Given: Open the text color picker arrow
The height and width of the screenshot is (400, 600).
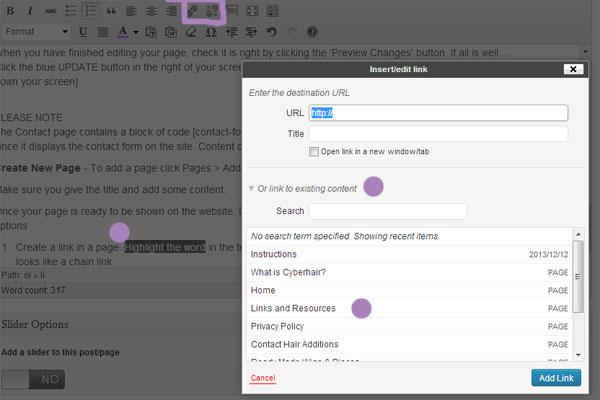Looking at the screenshot, I should [x=136, y=32].
